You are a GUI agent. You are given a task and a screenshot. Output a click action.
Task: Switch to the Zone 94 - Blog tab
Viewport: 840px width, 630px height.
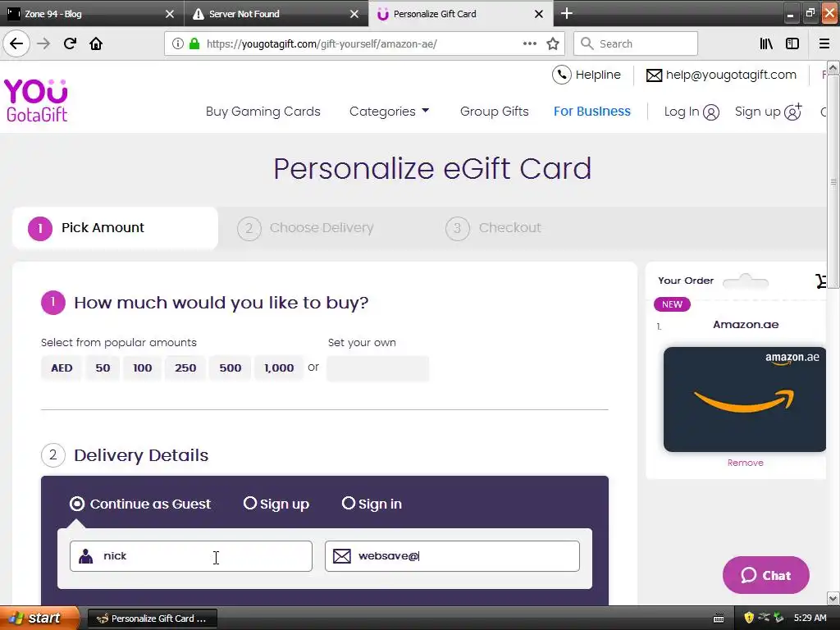click(x=92, y=14)
